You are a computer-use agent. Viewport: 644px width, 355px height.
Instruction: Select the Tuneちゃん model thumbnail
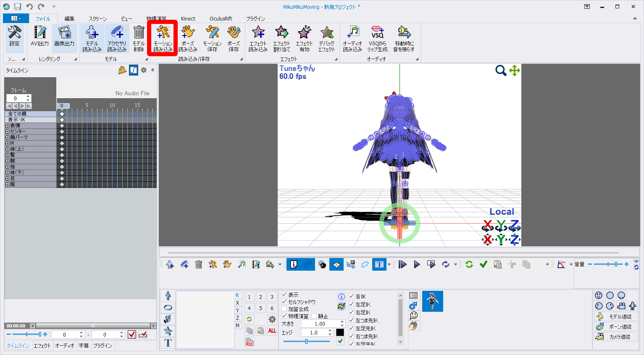[x=433, y=301]
